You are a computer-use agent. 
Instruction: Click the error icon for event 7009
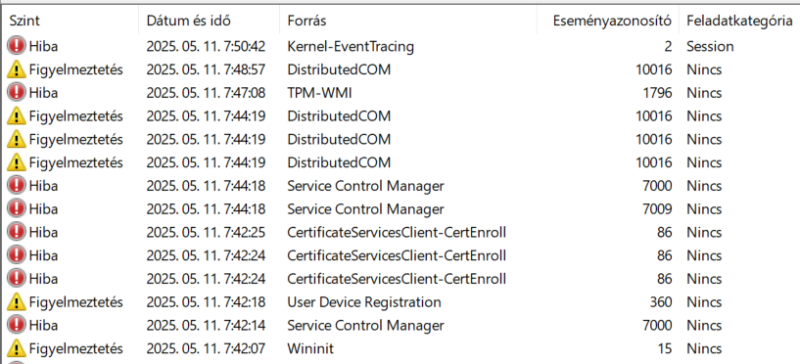(x=17, y=209)
